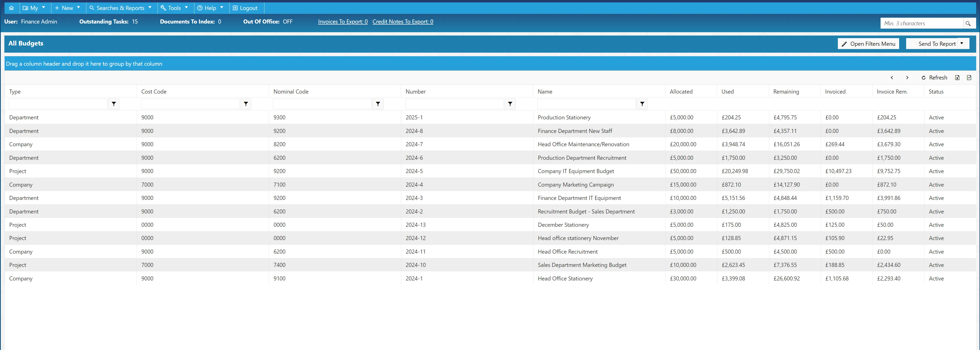Click invoiced amount £10,497.23

pyautogui.click(x=838, y=171)
